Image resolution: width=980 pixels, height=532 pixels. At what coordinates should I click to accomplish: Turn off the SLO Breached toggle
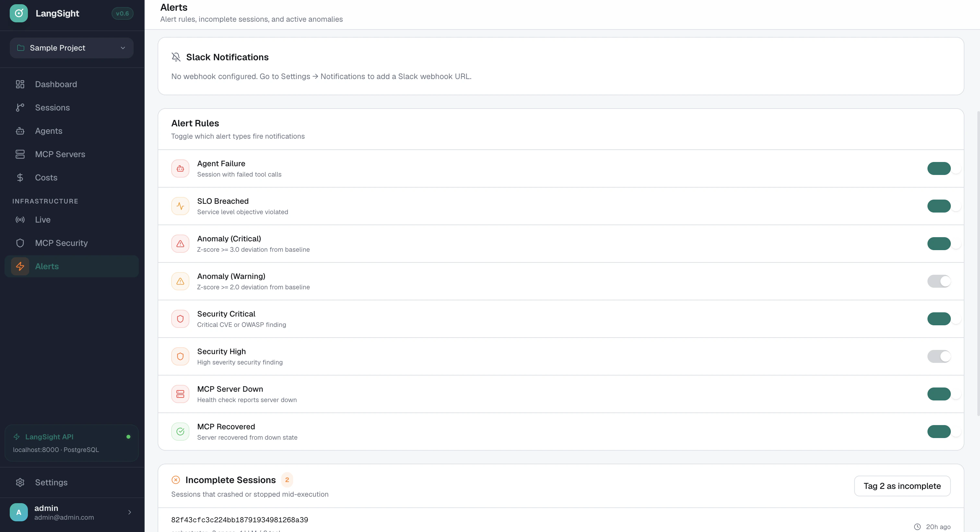point(939,206)
